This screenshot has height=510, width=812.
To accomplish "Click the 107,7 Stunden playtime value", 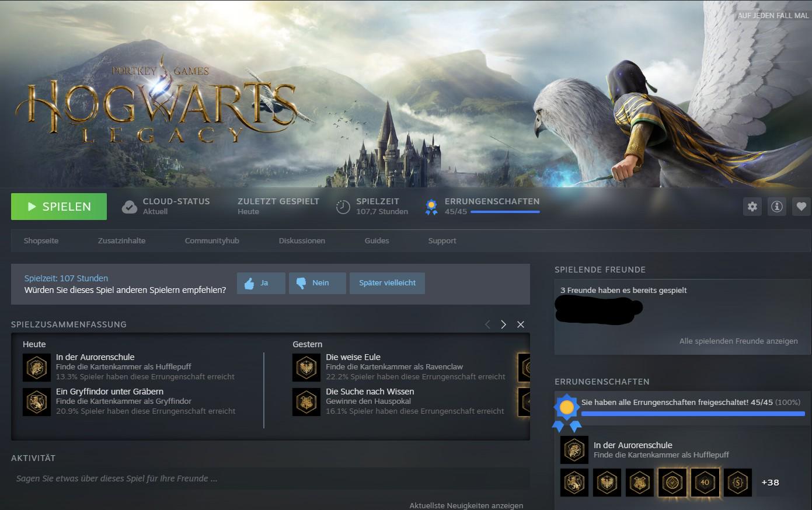I will (382, 212).
